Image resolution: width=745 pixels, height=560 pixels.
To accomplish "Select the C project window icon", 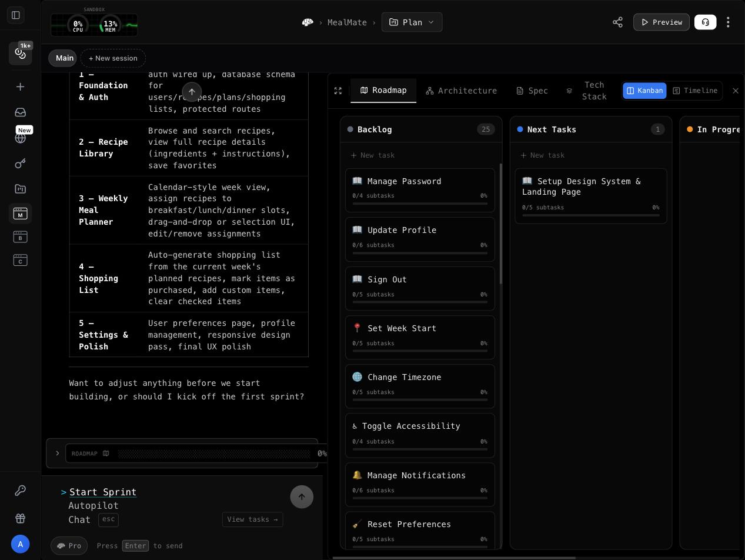I will click(x=20, y=260).
